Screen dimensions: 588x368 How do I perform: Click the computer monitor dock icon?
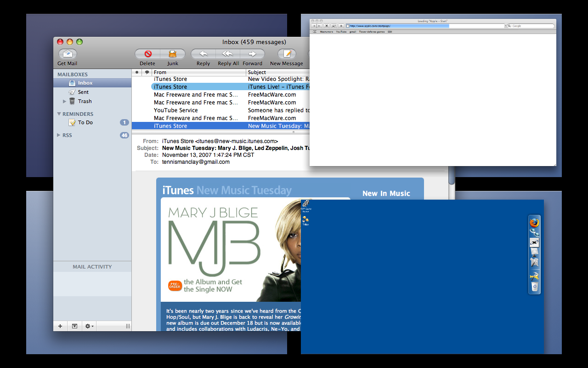534,252
